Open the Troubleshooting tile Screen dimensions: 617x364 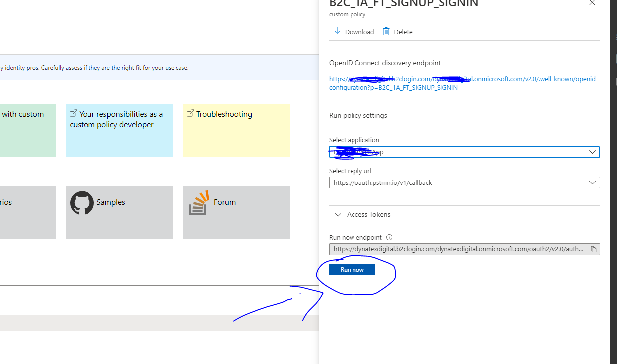coord(237,131)
